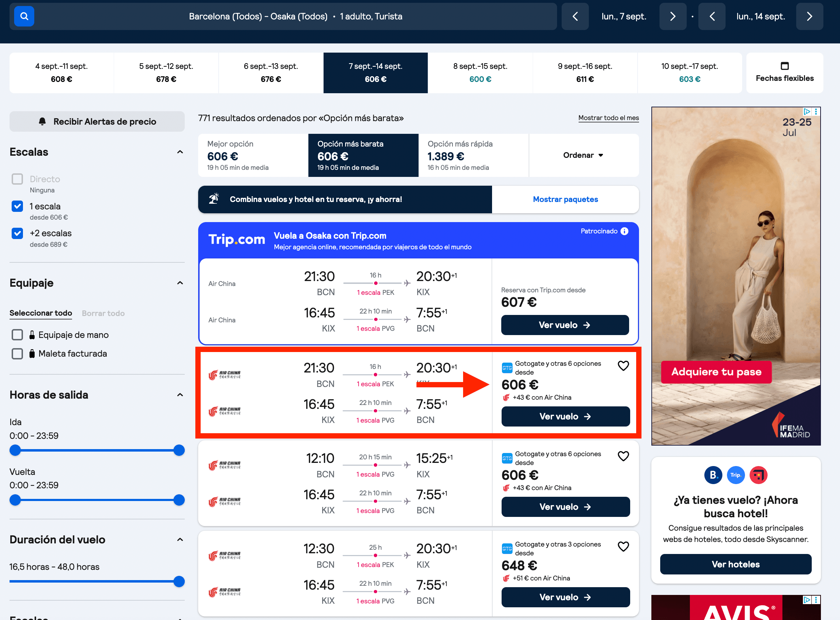Viewport: 840px width, 620px height.
Task: Click Air China logo on 12:10 flight
Action: [224, 465]
